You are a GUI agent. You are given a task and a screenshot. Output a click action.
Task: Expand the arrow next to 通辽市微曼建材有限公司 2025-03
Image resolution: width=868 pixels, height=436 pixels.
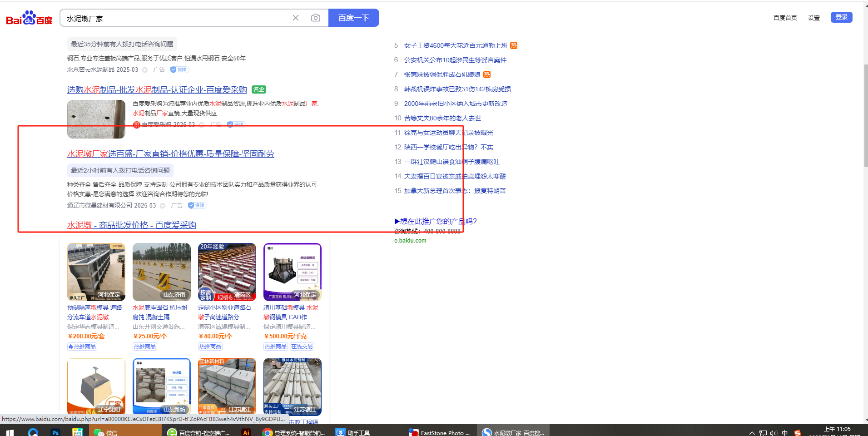point(163,206)
